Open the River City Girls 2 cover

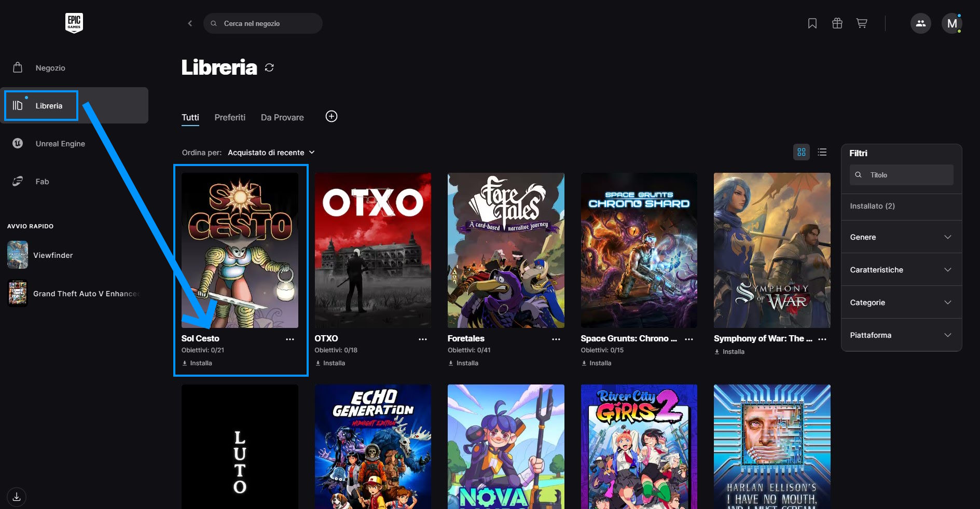[639, 447]
